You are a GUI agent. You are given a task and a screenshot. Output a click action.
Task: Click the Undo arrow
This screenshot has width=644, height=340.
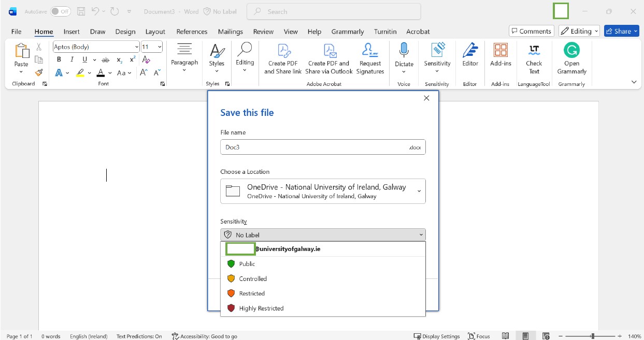(x=95, y=11)
